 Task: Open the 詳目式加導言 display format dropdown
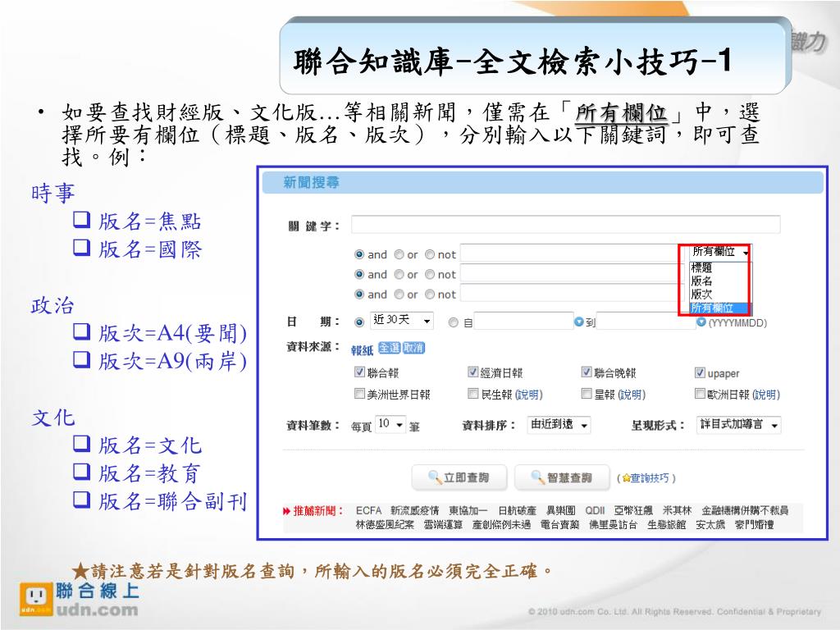coord(739,425)
